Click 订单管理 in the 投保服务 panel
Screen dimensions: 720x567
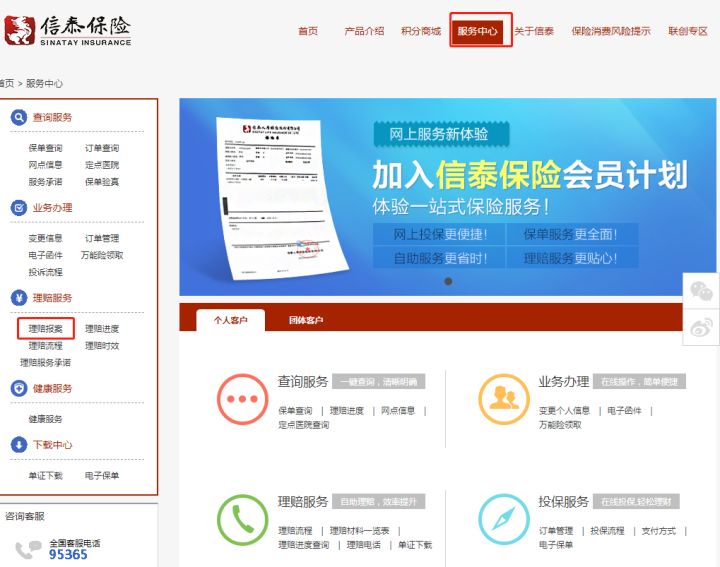tap(556, 531)
